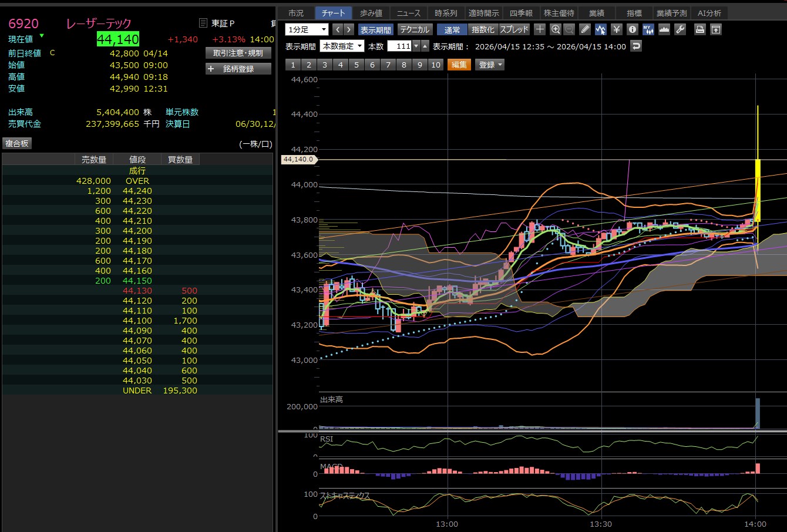Image resolution: width=787 pixels, height=532 pixels.
Task: Open the 本数指定 display period dropdown
Action: click(342, 46)
